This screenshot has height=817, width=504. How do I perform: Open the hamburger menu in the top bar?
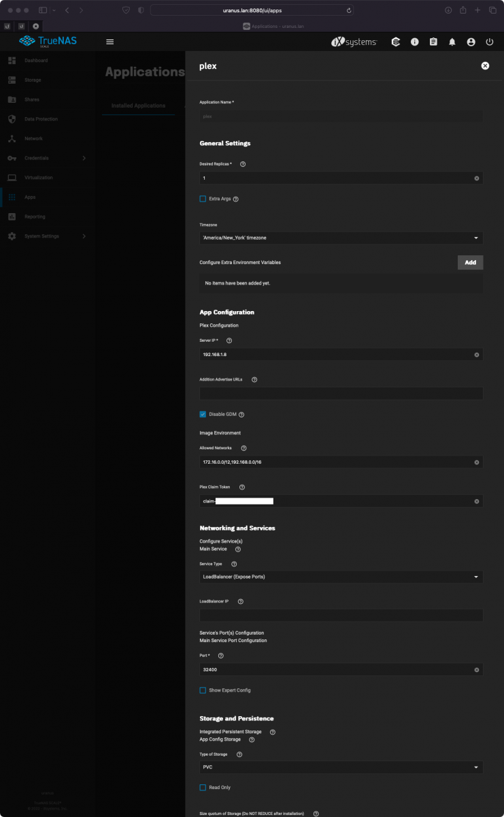pos(110,42)
